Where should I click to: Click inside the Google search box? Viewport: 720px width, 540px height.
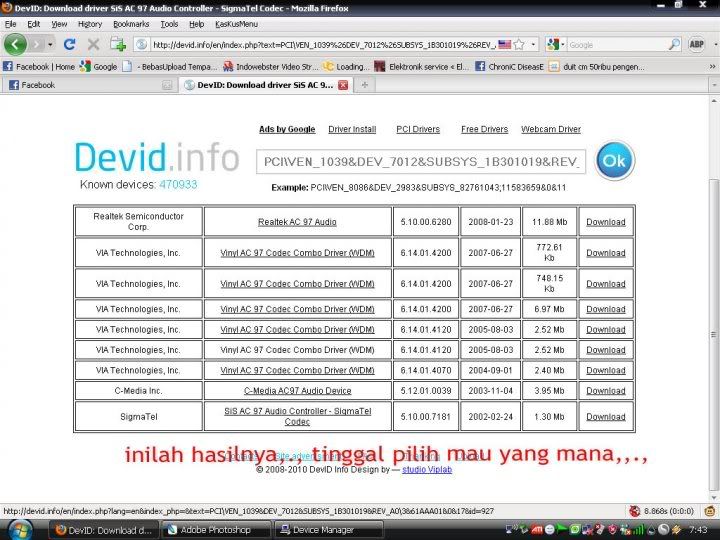point(617,45)
